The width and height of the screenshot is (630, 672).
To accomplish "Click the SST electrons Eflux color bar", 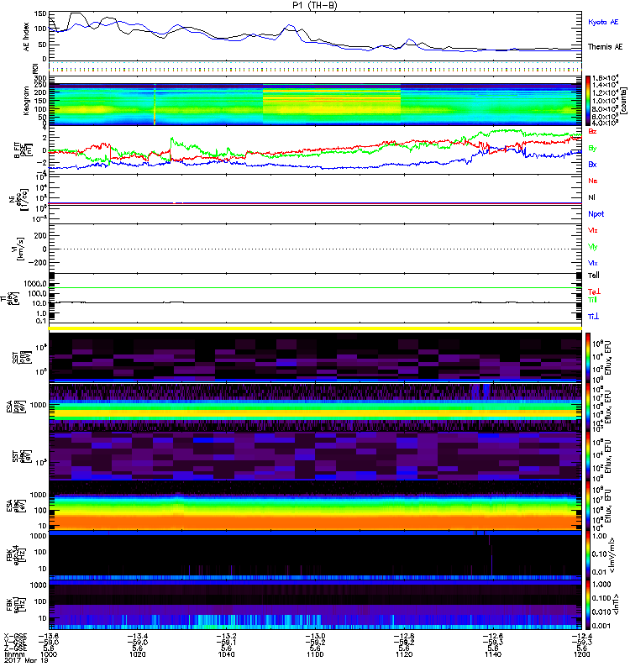I will (588, 456).
